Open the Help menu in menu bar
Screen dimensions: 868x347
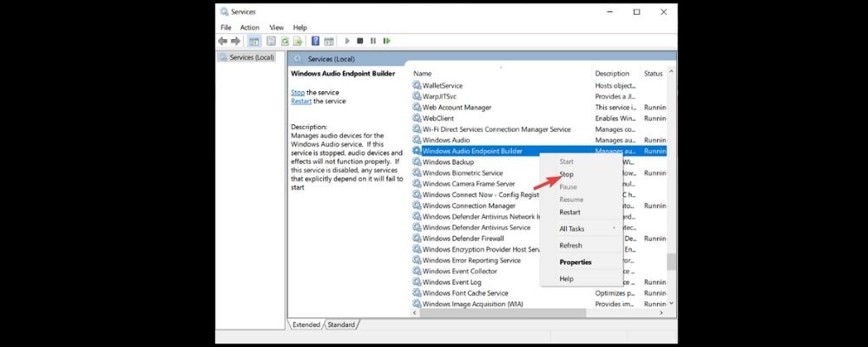[x=300, y=28]
